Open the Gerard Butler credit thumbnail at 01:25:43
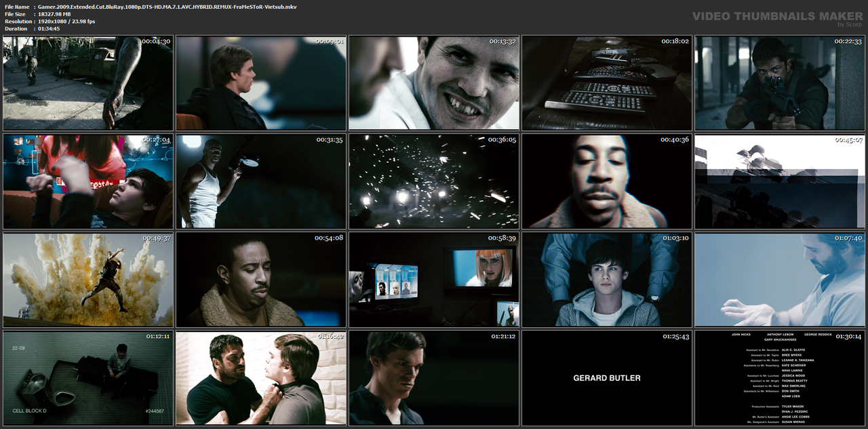 pyautogui.click(x=607, y=378)
